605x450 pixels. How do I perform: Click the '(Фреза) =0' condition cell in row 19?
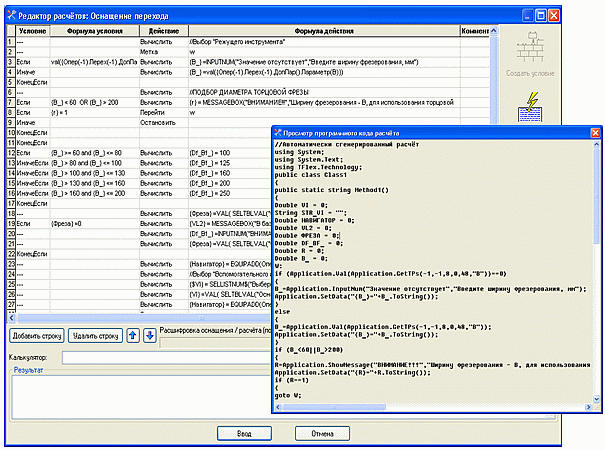click(95, 223)
